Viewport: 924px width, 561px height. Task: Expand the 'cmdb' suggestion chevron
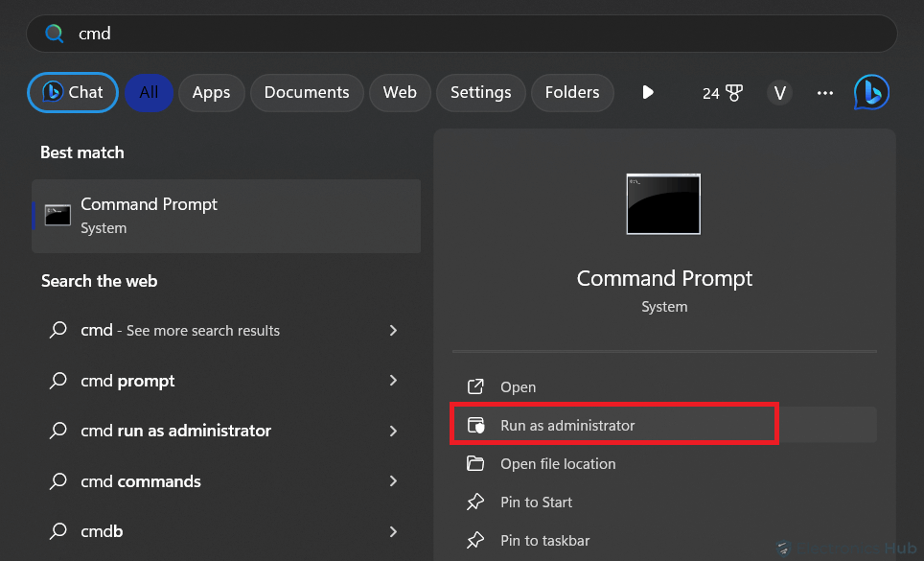(x=393, y=531)
